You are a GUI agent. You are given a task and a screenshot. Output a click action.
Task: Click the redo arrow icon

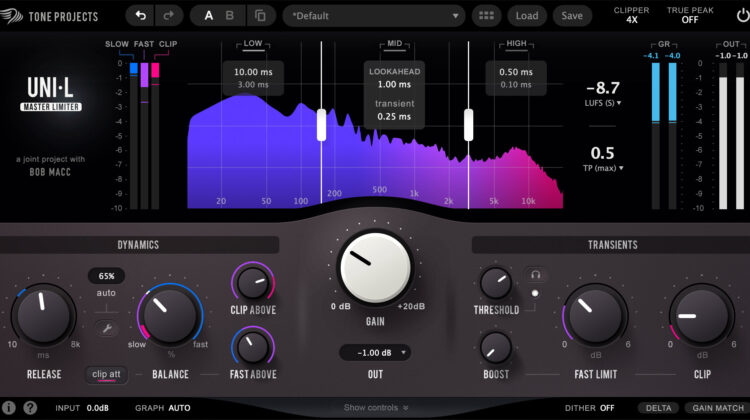[168, 16]
